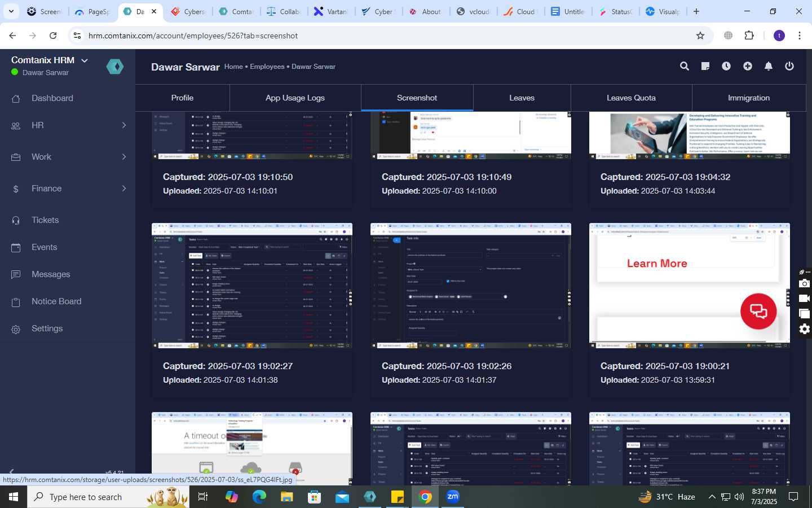Click the Work briefcase icon in the sidebar
Screen dimensions: 812x508
(16, 157)
